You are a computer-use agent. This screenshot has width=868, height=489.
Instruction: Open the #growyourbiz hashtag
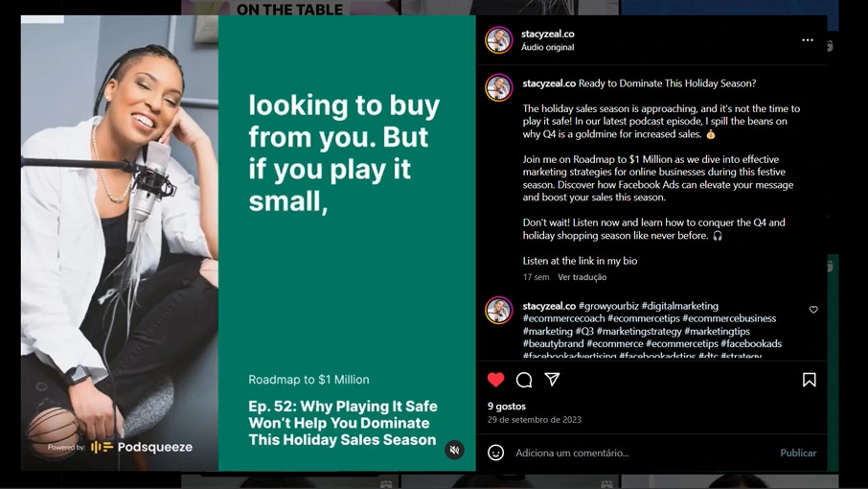pyautogui.click(x=608, y=306)
